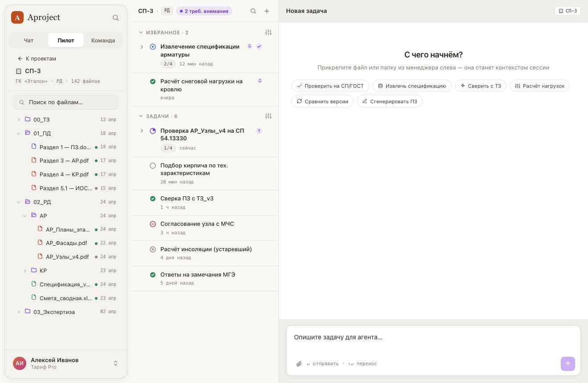
Task: Click the Расчёт нагрузок suggestion
Action: pos(539,86)
